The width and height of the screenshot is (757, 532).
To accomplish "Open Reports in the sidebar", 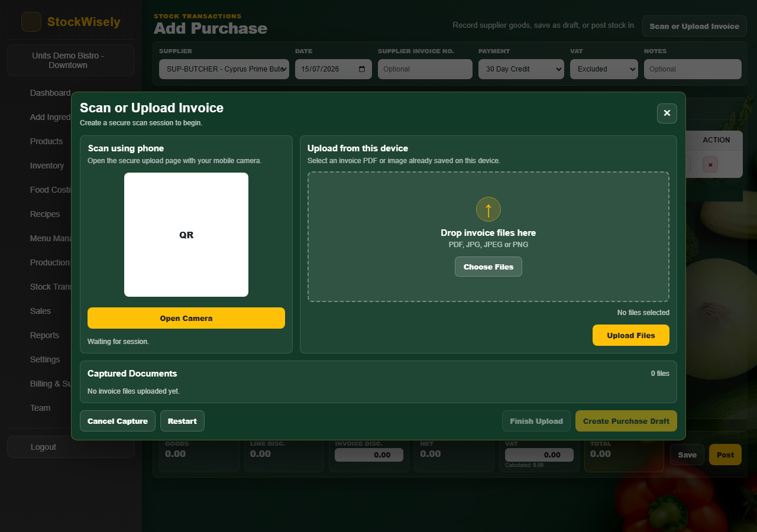I will coord(44,335).
